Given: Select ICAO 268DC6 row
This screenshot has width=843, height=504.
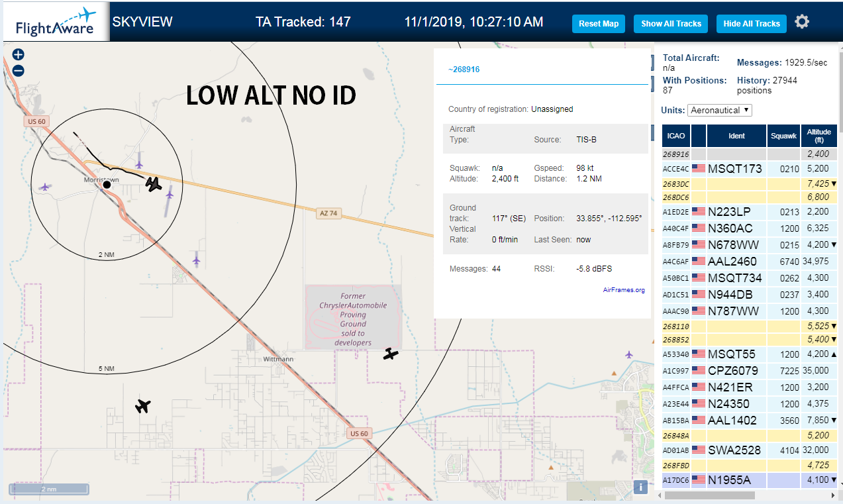Looking at the screenshot, I should point(750,197).
